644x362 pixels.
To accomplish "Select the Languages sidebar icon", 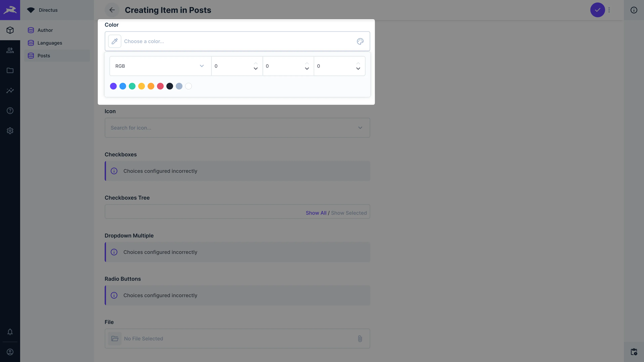I will click(x=31, y=43).
